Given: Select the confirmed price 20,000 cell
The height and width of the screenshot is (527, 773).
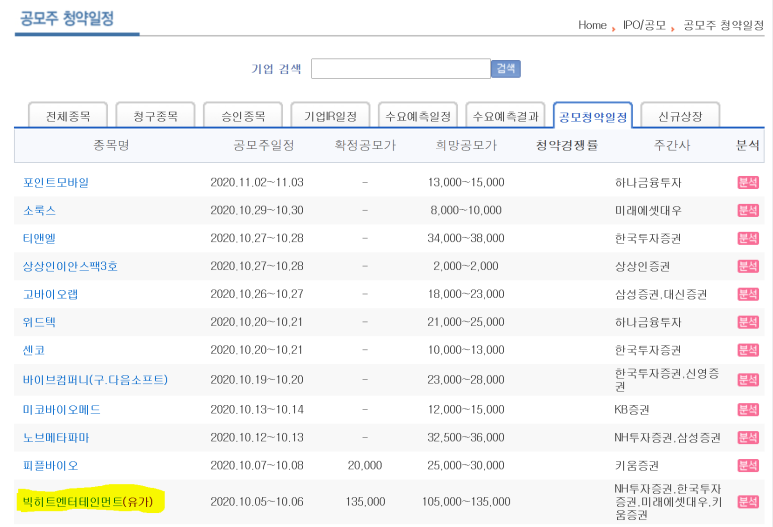Looking at the screenshot, I should point(365,465).
